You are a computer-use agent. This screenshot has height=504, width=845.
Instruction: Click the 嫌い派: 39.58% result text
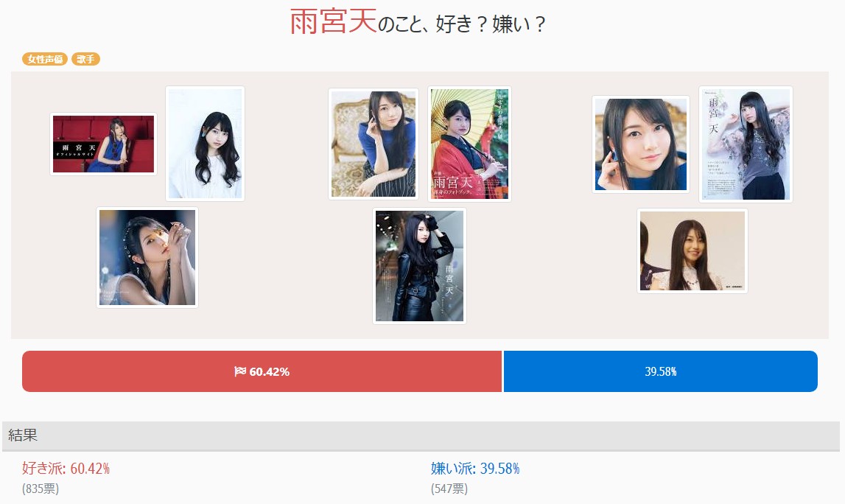coord(474,469)
